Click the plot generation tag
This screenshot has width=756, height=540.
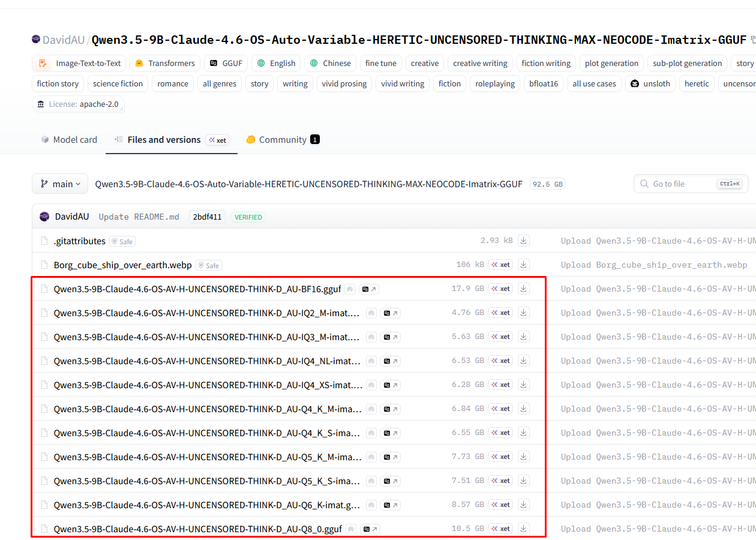click(612, 63)
